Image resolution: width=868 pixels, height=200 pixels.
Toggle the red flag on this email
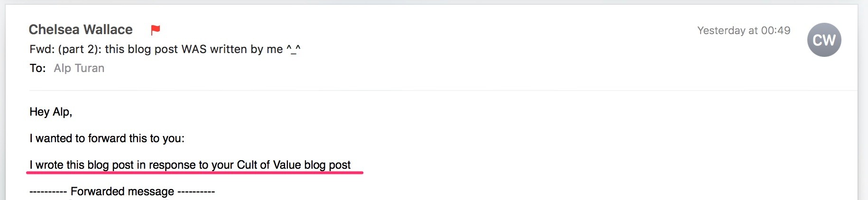pyautogui.click(x=155, y=30)
